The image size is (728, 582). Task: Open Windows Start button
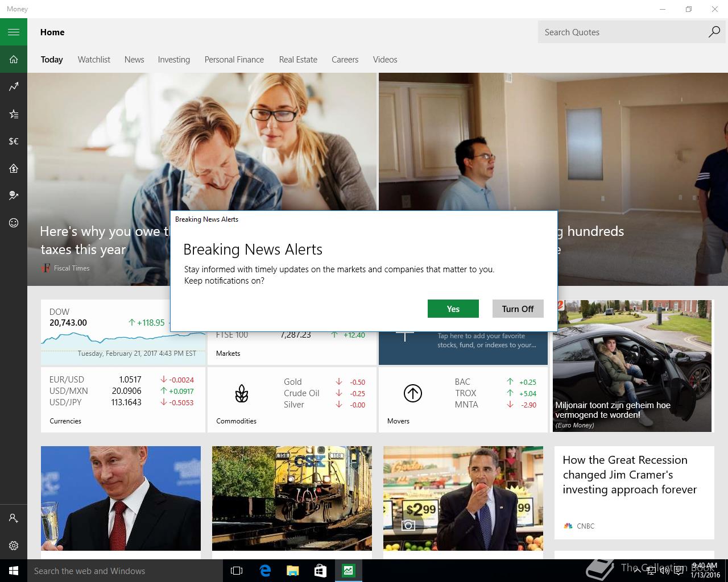14,571
